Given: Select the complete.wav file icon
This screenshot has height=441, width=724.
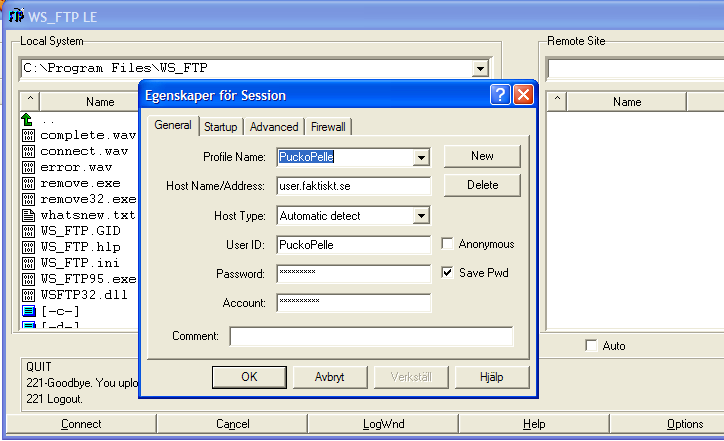Looking at the screenshot, I should [x=28, y=135].
